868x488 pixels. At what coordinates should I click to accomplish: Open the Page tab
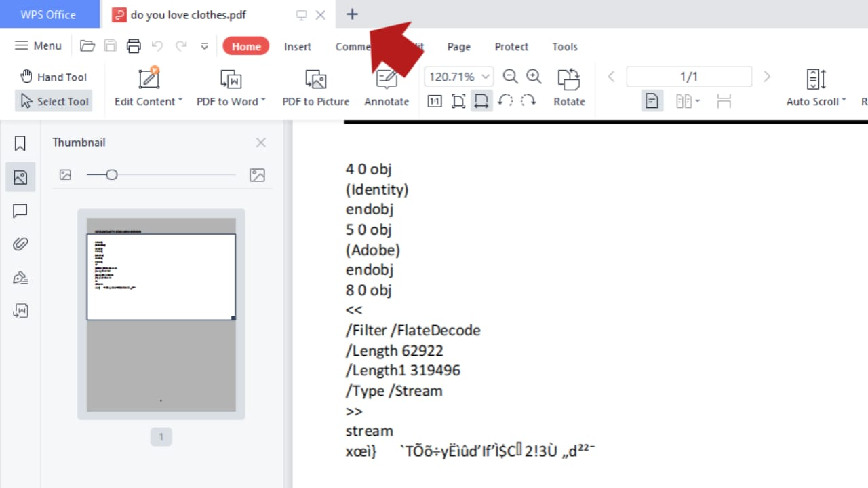pos(459,46)
